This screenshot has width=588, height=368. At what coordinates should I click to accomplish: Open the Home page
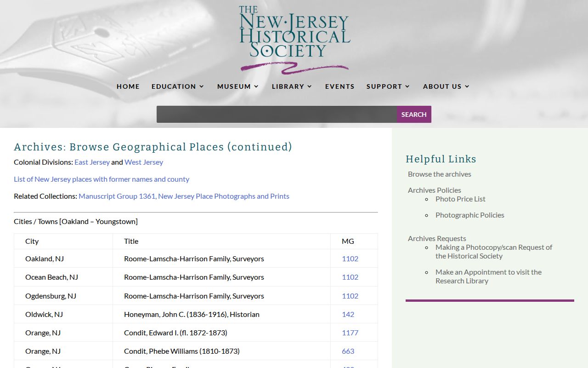128,86
